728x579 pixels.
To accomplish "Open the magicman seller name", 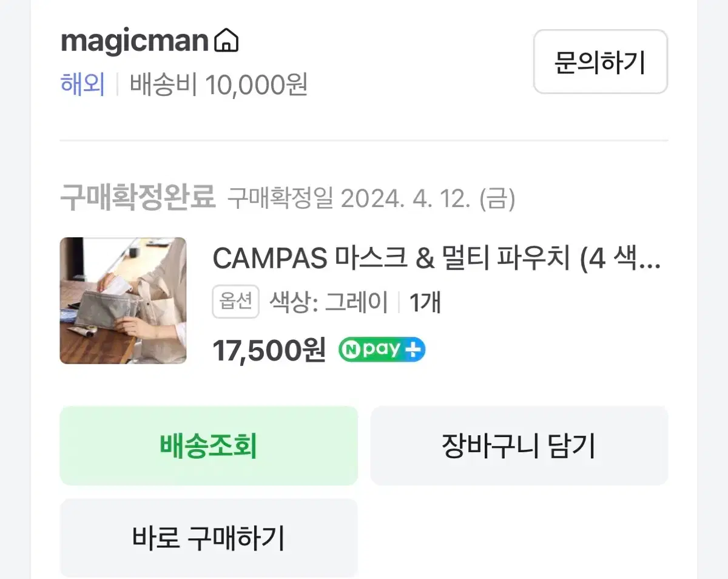I will (x=135, y=41).
